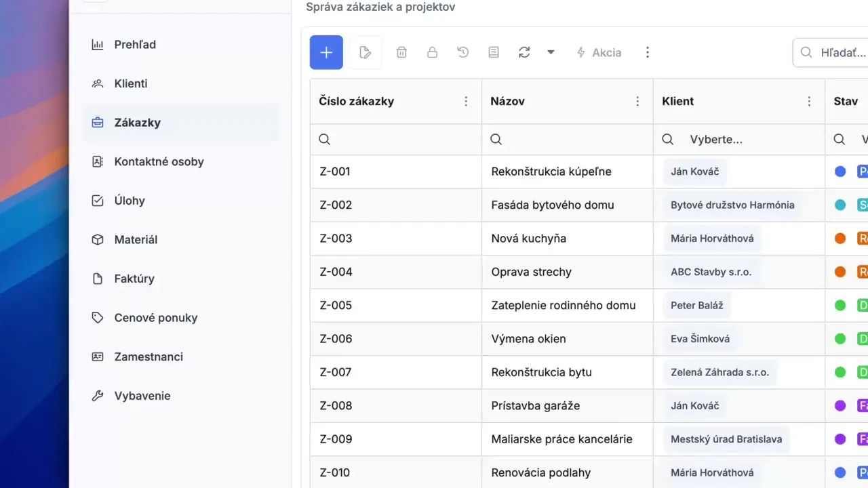Create a new záznam with the plus button
The height and width of the screenshot is (488, 868).
click(326, 52)
